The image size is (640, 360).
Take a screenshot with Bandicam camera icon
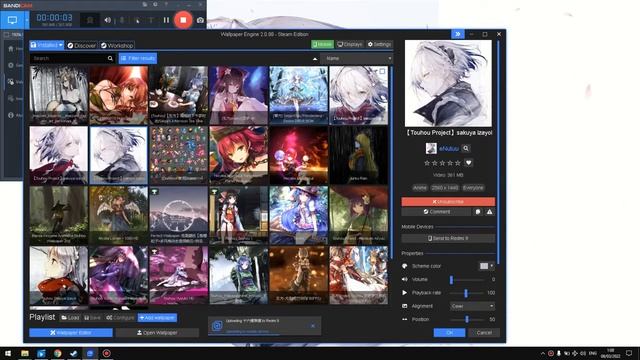(x=200, y=20)
